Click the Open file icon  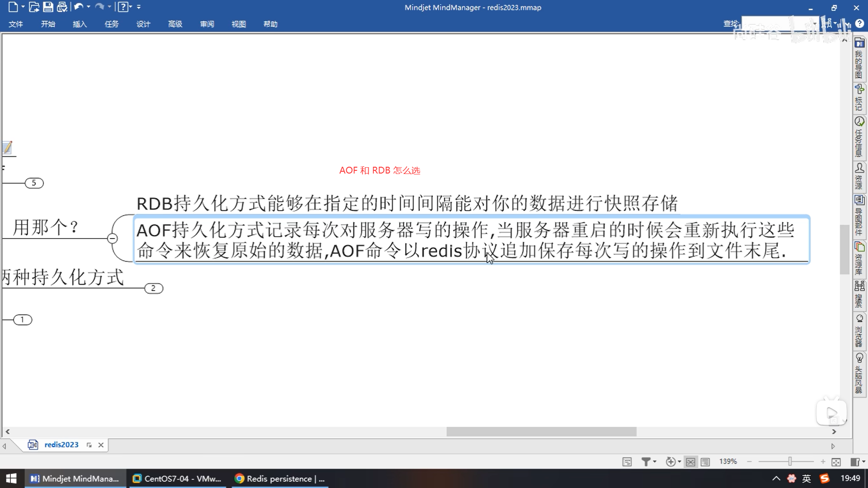tap(34, 7)
